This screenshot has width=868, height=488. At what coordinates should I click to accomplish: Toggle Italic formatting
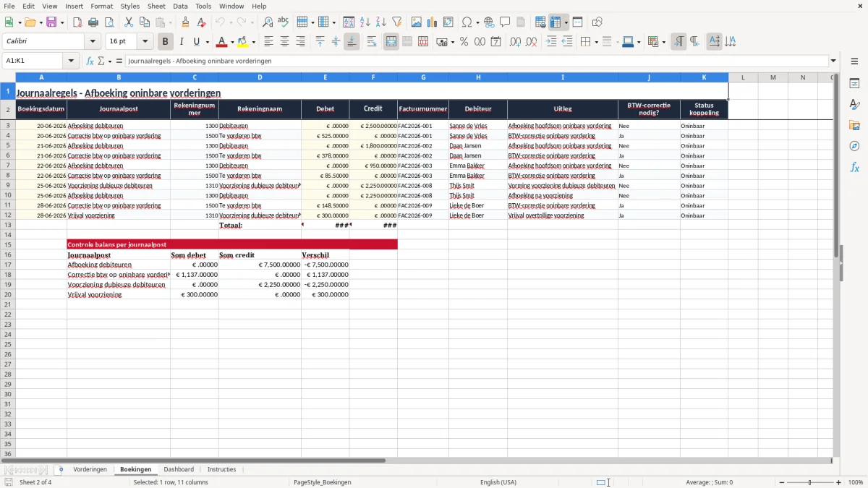tap(181, 42)
